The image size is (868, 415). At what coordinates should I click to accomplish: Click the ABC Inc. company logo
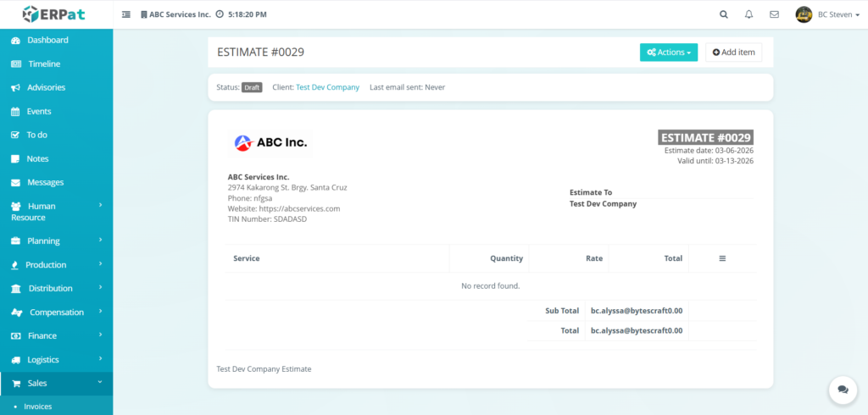pos(270,143)
